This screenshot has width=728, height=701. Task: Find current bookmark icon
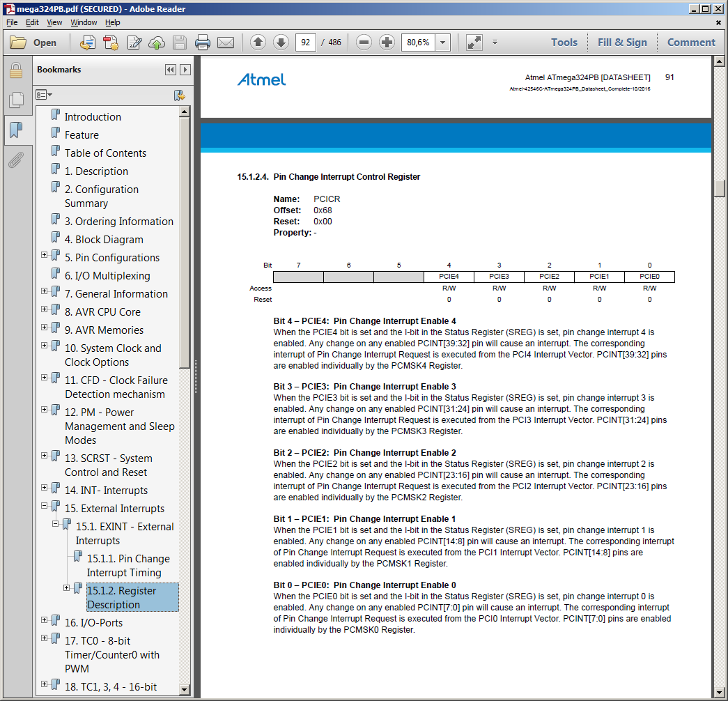coord(179,95)
